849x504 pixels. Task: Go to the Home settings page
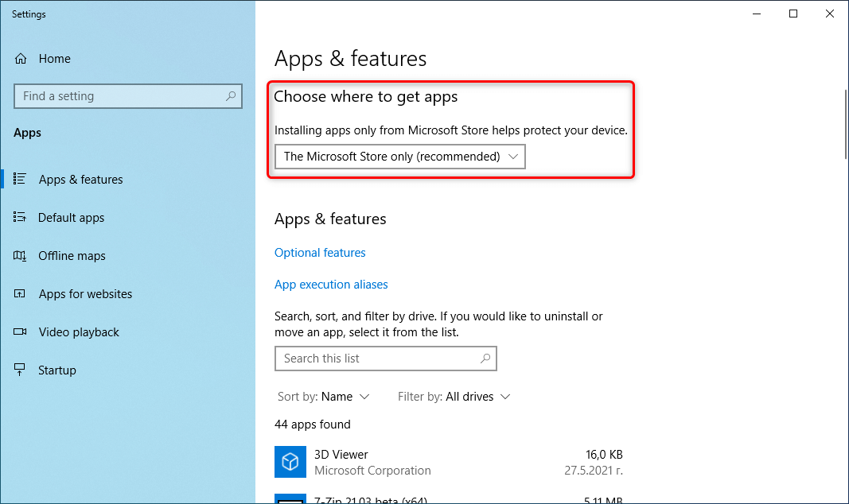point(55,58)
